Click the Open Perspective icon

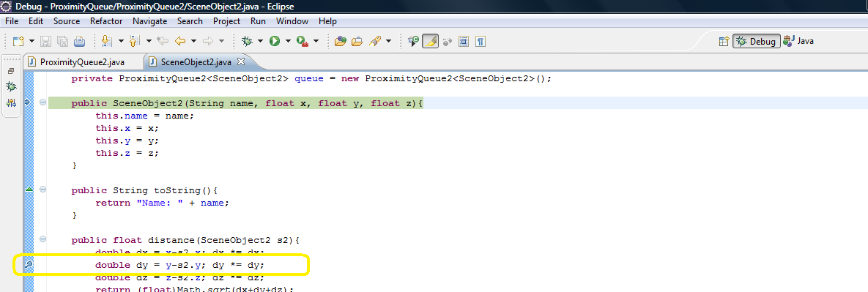(x=724, y=41)
